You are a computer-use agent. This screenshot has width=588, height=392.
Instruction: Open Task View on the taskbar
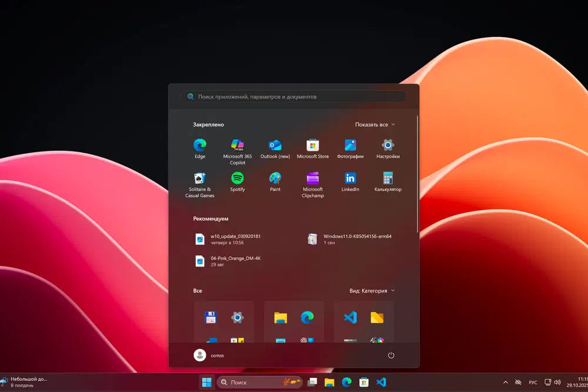coord(312,382)
